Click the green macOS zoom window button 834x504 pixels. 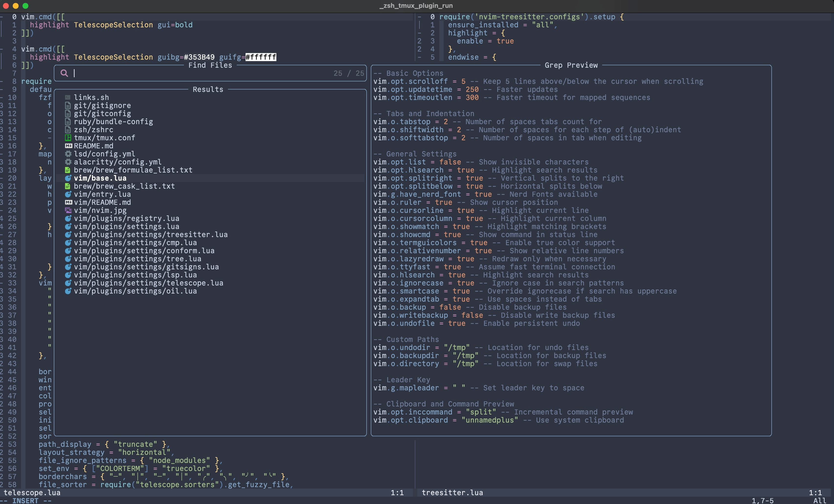pyautogui.click(x=25, y=6)
